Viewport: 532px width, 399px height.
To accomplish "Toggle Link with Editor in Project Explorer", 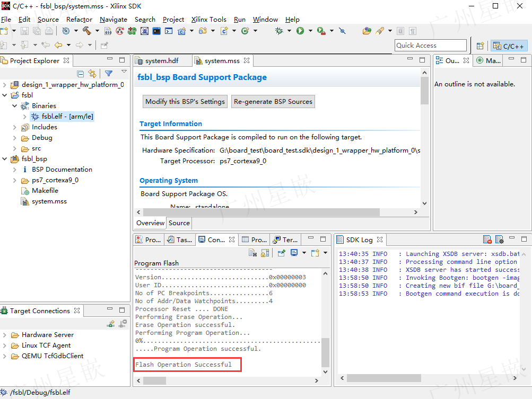I will pyautogui.click(x=92, y=74).
